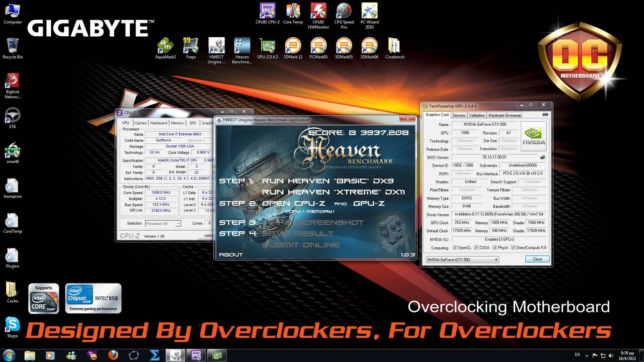The height and width of the screenshot is (362, 644).
Task: Click the Windows Start button
Action: 9,355
